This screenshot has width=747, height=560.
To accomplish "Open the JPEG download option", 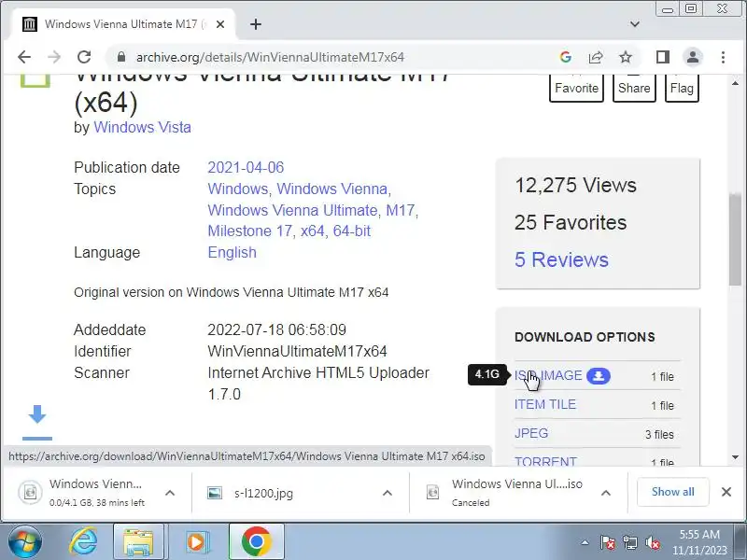I will point(531,433).
